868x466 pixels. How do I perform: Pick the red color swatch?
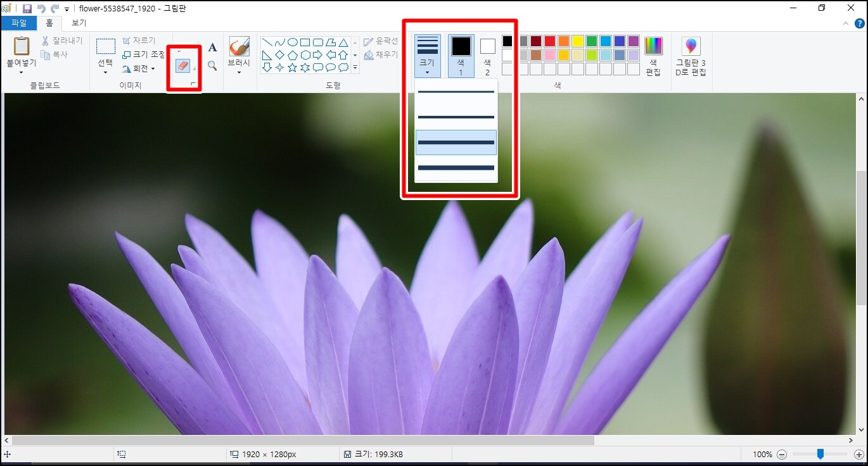pos(550,41)
